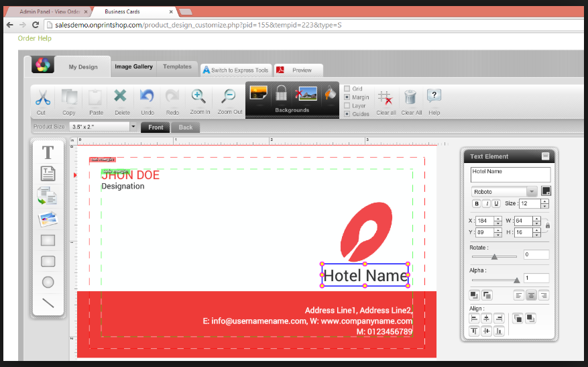Minimize the Text Element panel

coord(545,156)
